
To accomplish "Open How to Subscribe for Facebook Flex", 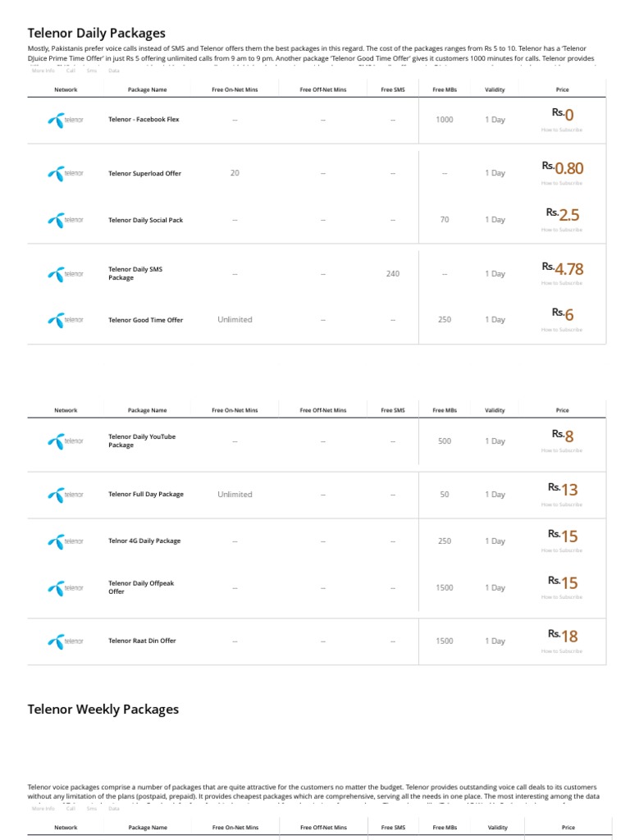I will [562, 130].
